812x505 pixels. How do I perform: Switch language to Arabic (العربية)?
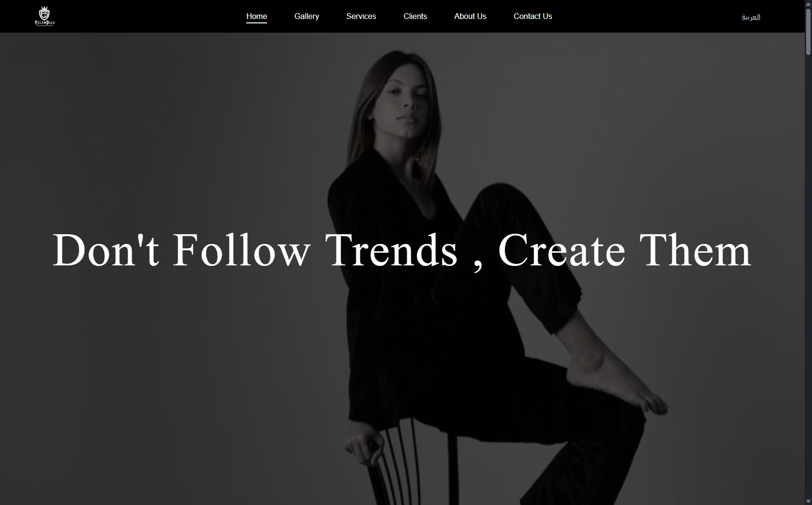pos(751,17)
